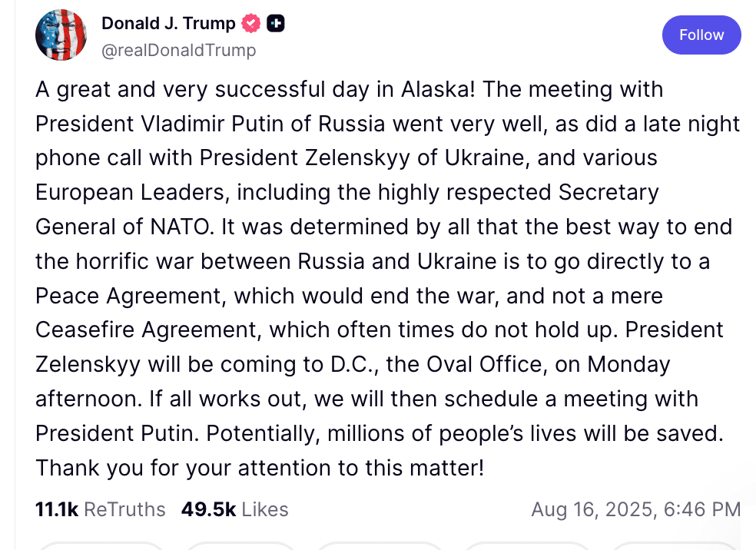Click the 'Thank you for your attention' line
756x550 pixels.
click(x=260, y=468)
